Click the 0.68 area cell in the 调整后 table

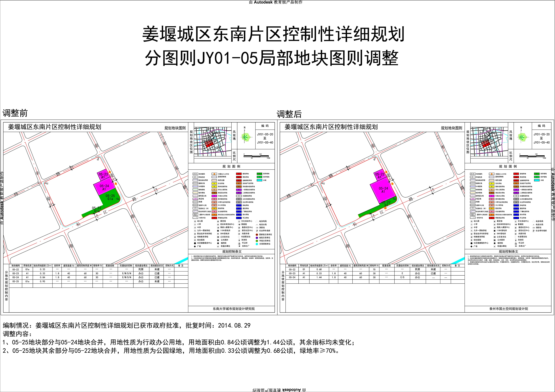pyautogui.click(x=319, y=269)
